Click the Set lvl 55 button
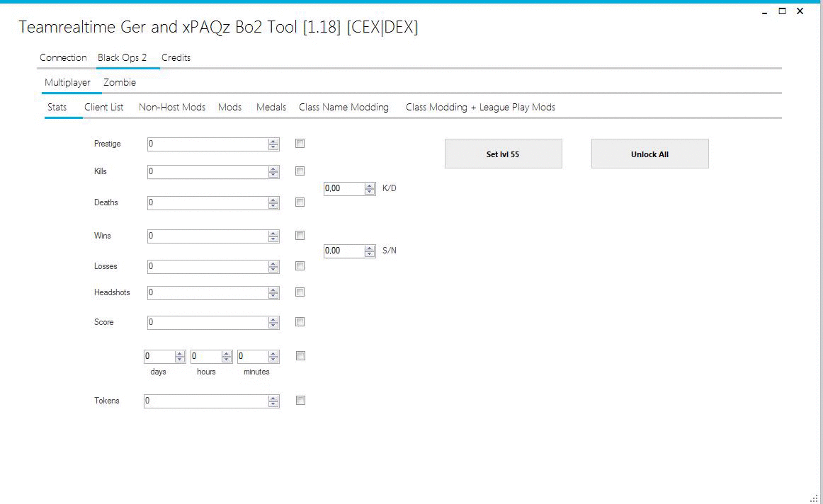This screenshot has height=504, width=823. pos(504,154)
